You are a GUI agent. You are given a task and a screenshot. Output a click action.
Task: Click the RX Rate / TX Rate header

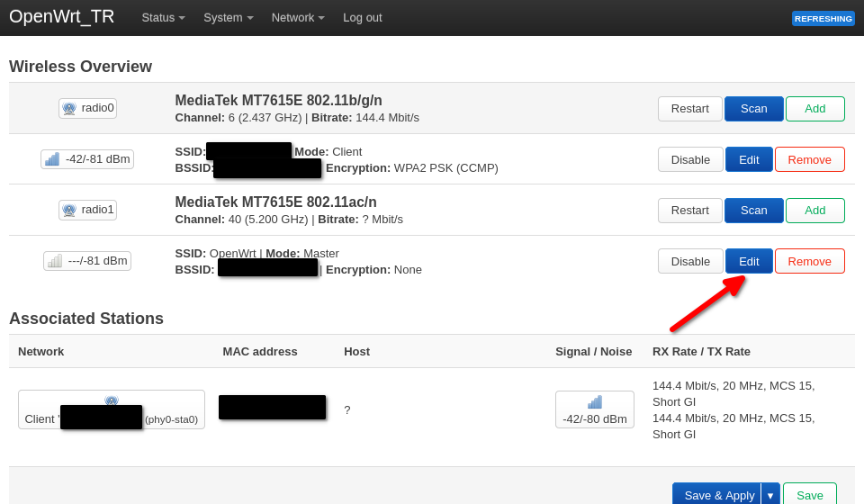coord(701,351)
